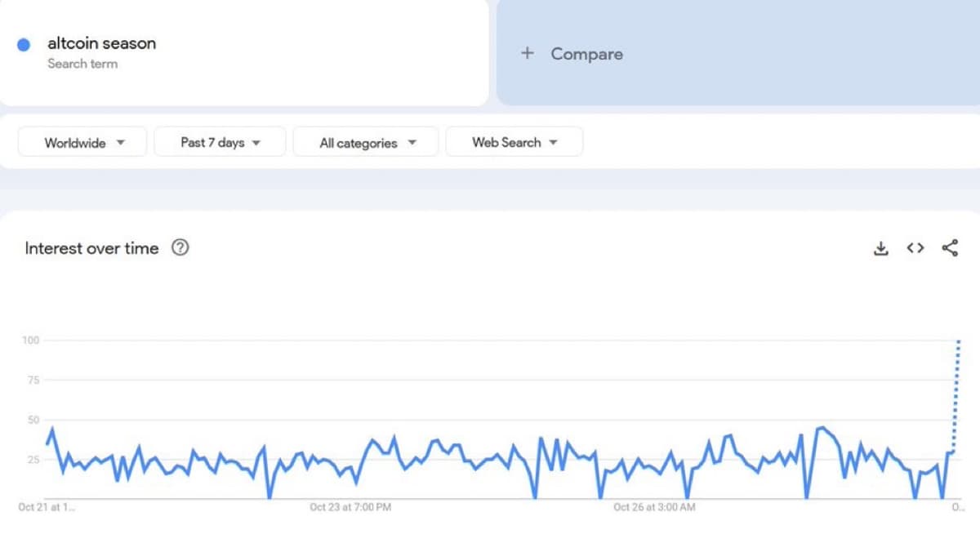The height and width of the screenshot is (534, 980).
Task: Open the share options via the share icon
Action: 950,247
